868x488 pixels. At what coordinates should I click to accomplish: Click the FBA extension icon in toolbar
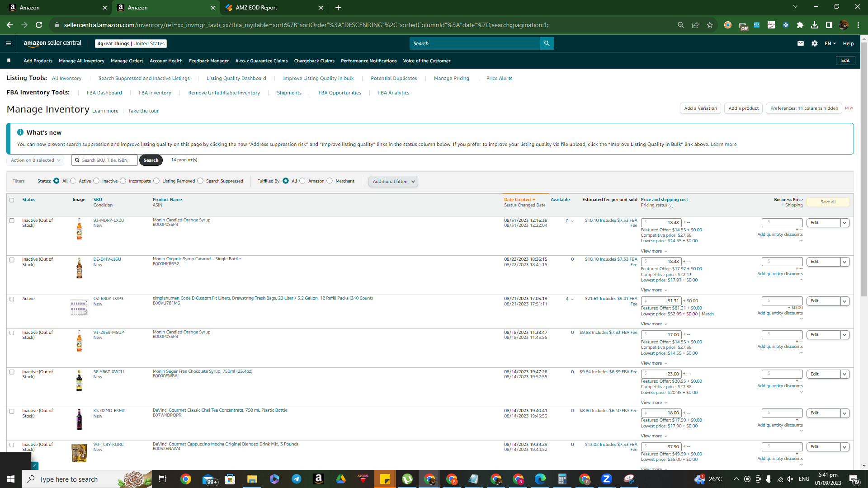click(757, 25)
